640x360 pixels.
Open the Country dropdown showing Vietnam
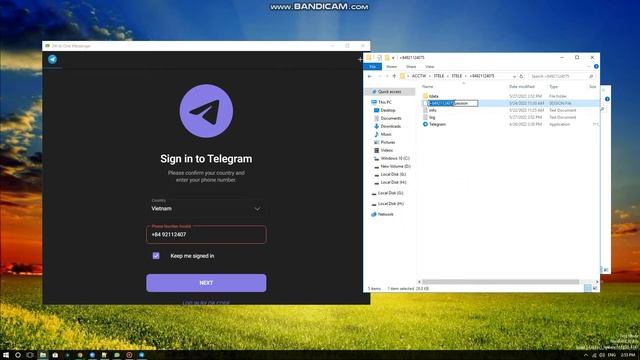[206, 208]
